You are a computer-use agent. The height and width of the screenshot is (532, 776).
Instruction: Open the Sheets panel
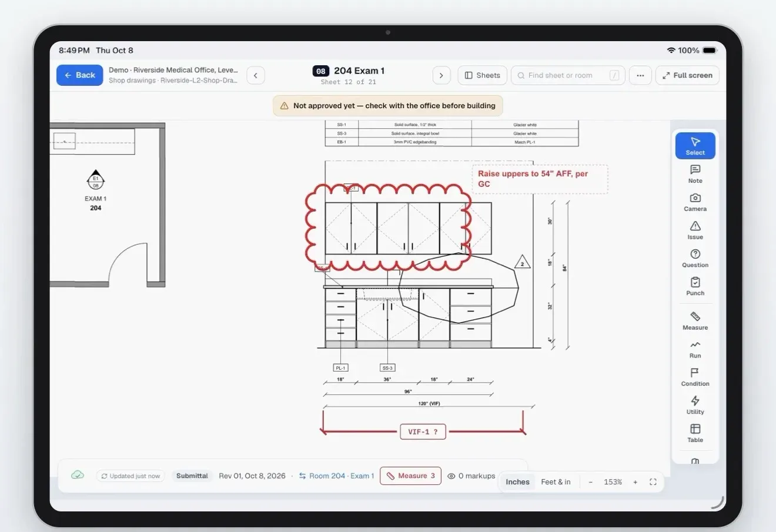(x=482, y=75)
